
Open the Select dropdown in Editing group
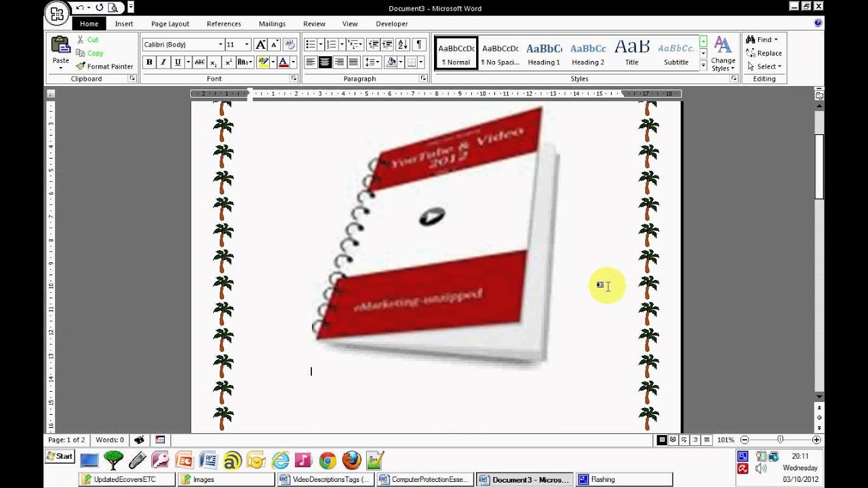(764, 66)
